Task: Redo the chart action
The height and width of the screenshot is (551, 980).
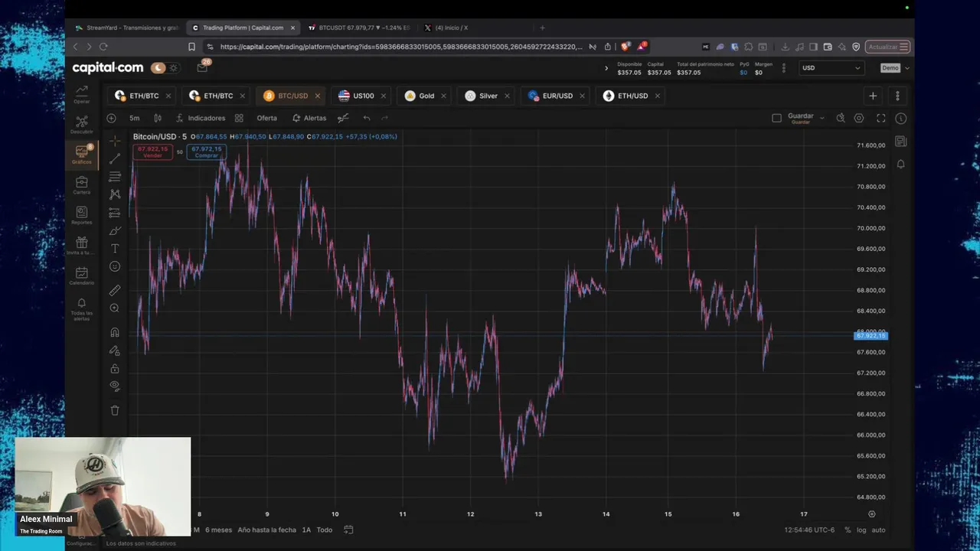Action: [384, 118]
